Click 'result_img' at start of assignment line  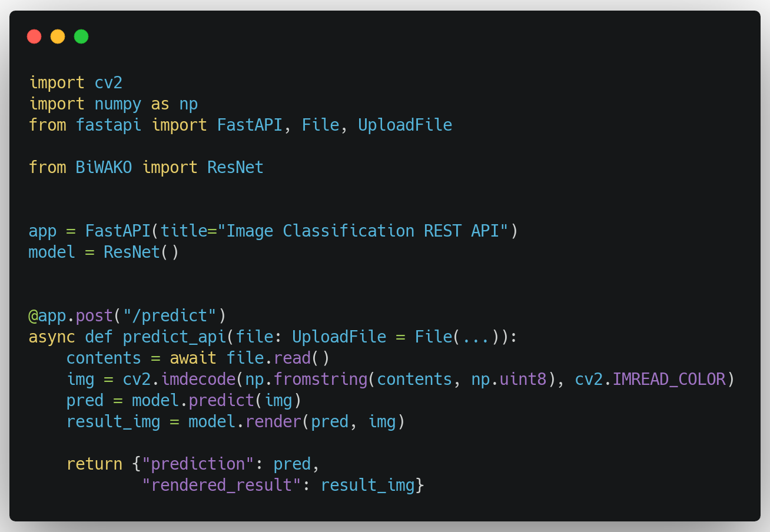click(113, 422)
